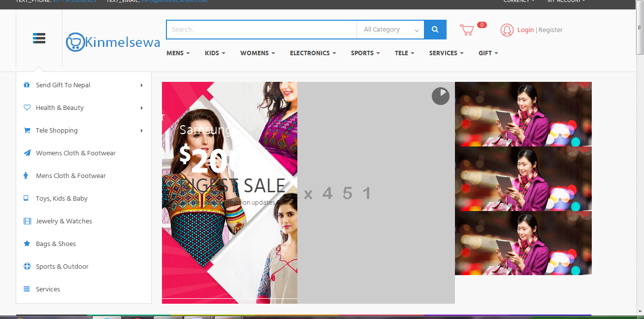Screen dimensions: 644x319
Task: Click the hamburger menu icon
Action: tap(39, 38)
